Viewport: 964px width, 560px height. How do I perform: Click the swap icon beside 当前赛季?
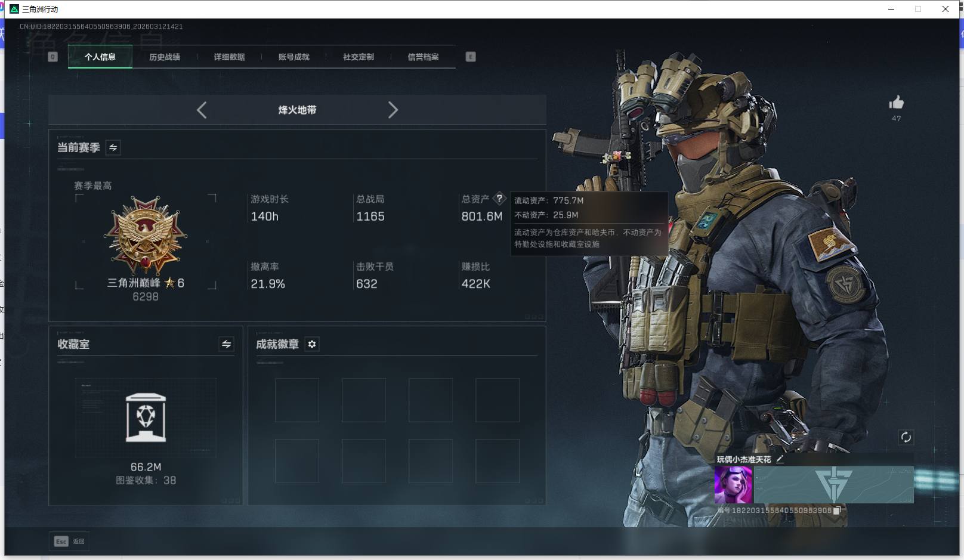click(112, 147)
